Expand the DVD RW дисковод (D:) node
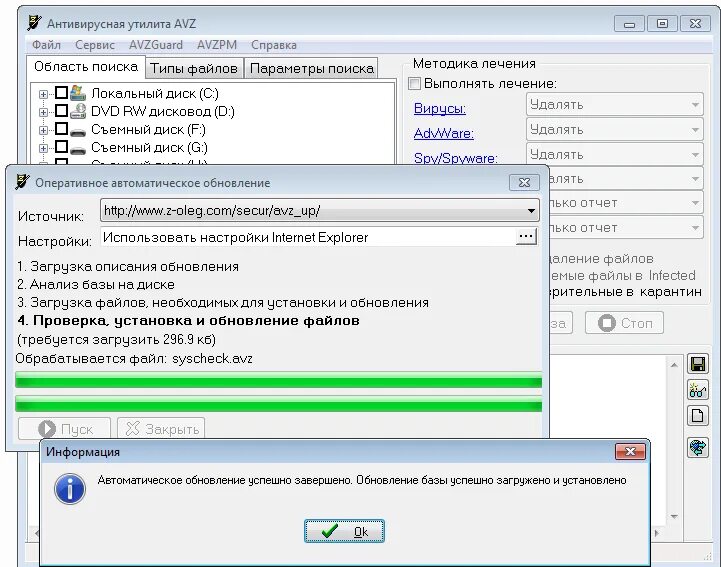Viewport: 721px width, 567px height. pyautogui.click(x=43, y=112)
